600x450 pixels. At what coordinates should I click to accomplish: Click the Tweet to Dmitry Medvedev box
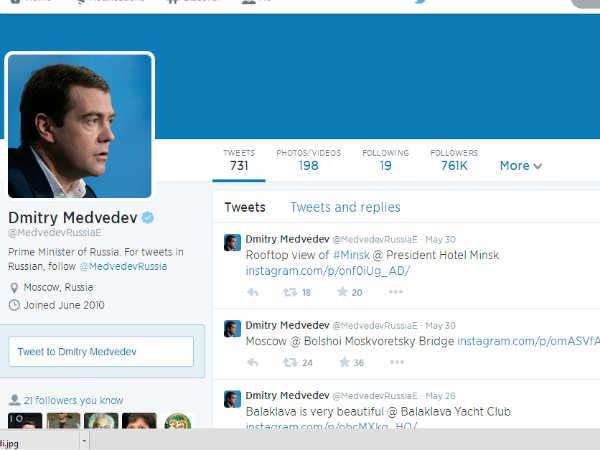click(101, 352)
